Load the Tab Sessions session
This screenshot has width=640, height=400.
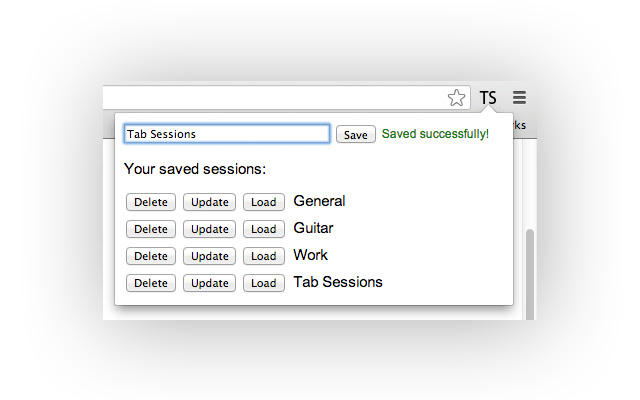(x=264, y=283)
